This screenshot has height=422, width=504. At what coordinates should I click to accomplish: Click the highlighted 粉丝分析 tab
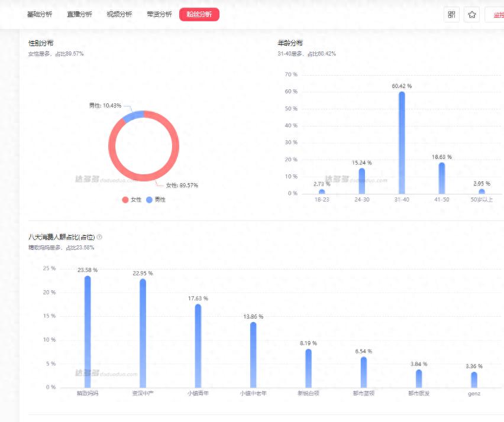(x=198, y=14)
